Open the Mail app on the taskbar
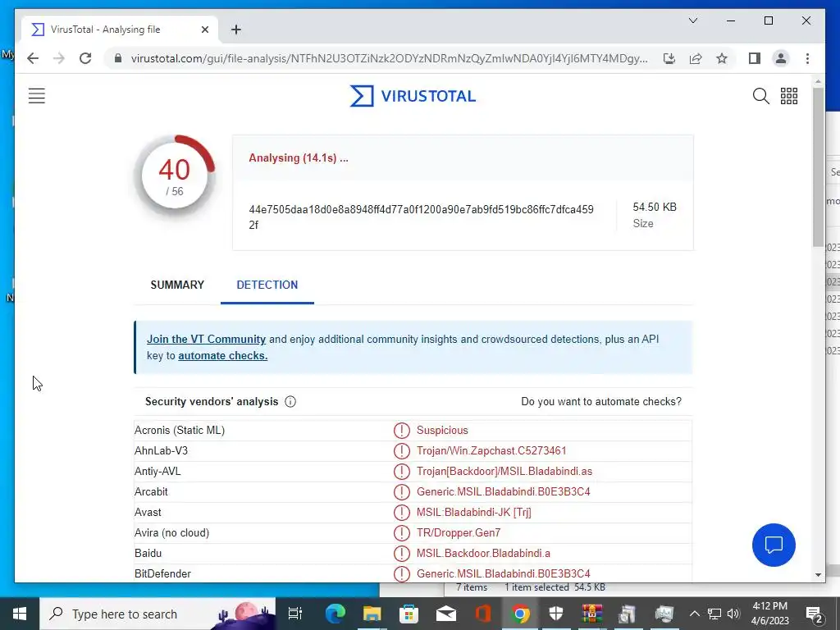The width and height of the screenshot is (840, 630). (x=445, y=614)
